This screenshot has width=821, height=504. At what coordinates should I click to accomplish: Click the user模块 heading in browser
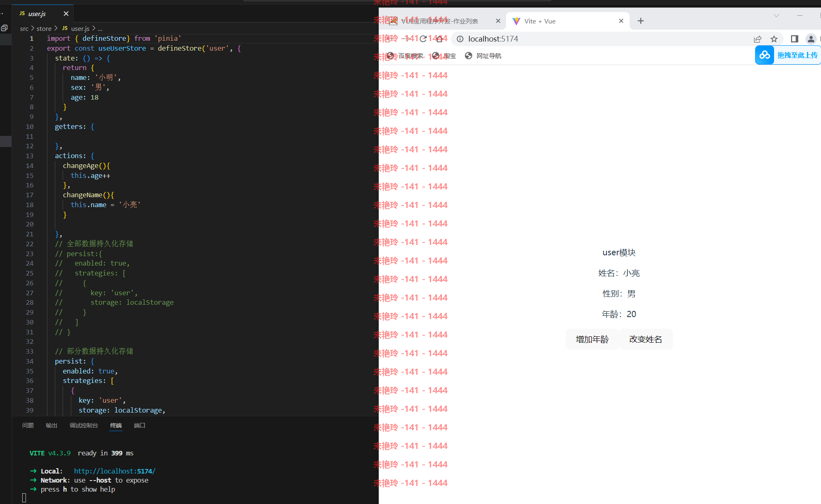pos(619,252)
